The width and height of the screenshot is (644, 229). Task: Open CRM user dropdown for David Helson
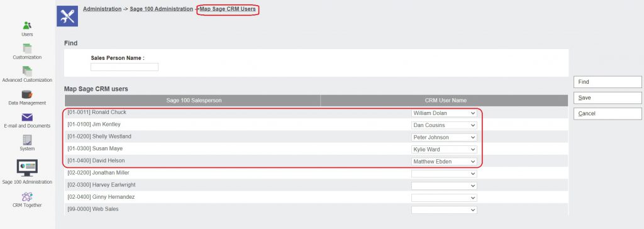(x=444, y=162)
